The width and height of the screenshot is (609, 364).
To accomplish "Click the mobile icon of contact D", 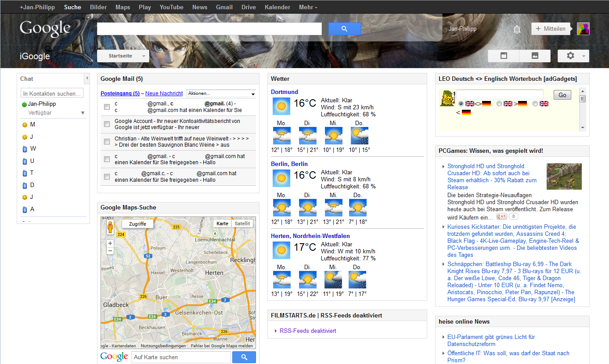I will click(25, 185).
